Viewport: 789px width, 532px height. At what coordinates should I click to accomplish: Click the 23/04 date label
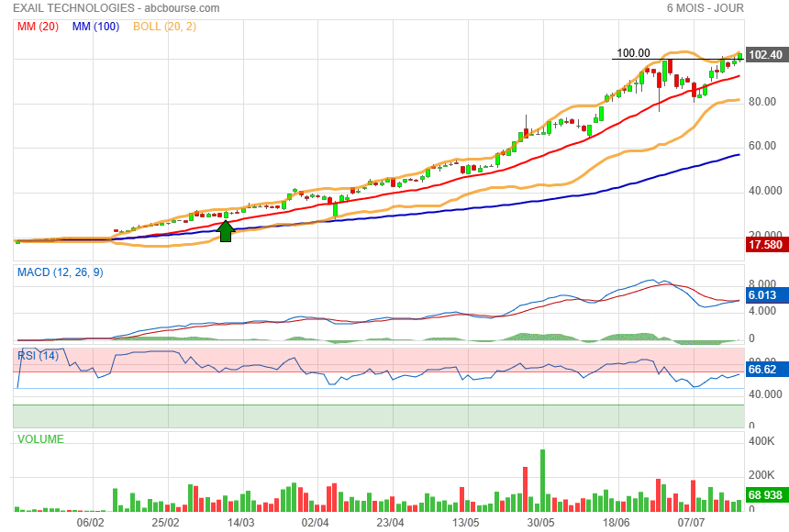[x=391, y=523]
